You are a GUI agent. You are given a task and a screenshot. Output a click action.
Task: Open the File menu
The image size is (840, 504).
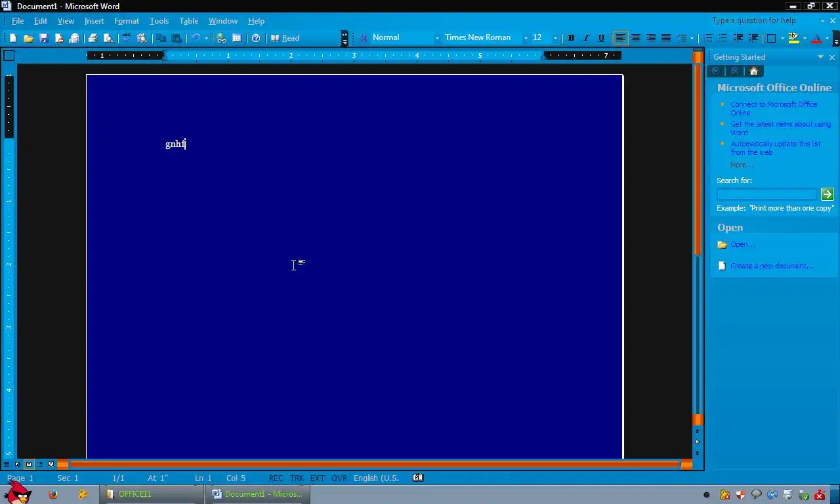18,21
